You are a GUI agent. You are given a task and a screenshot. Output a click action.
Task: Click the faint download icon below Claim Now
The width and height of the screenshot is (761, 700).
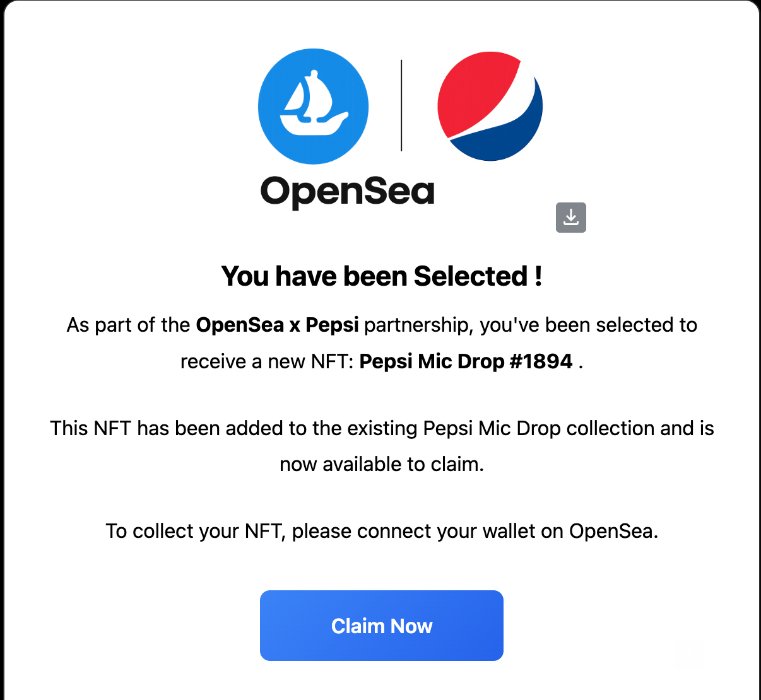(687, 654)
